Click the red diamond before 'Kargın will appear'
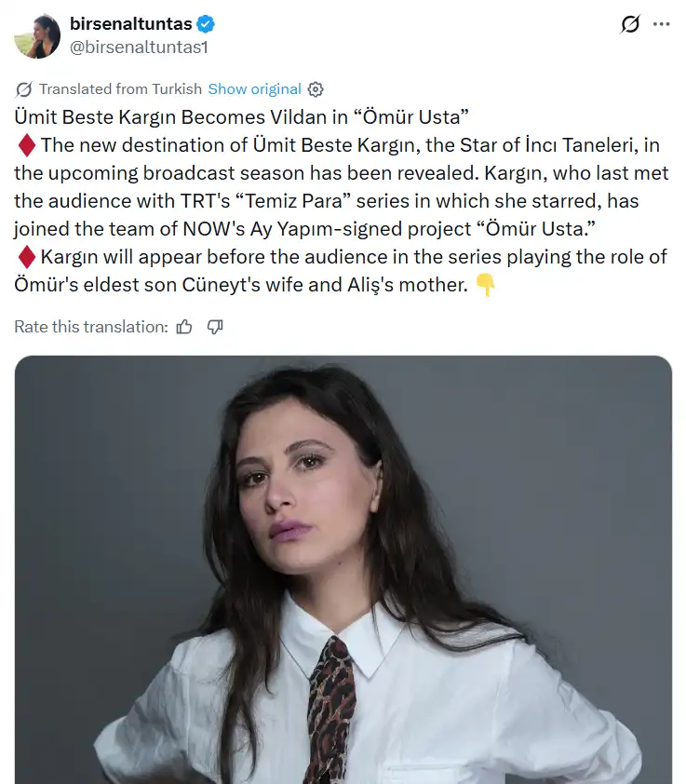 coord(26,257)
